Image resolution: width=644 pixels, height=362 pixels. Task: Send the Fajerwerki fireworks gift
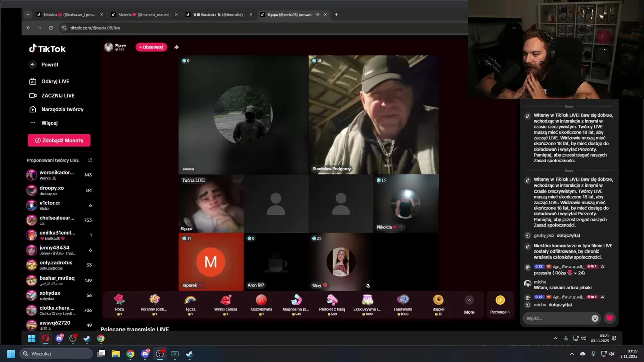click(403, 305)
